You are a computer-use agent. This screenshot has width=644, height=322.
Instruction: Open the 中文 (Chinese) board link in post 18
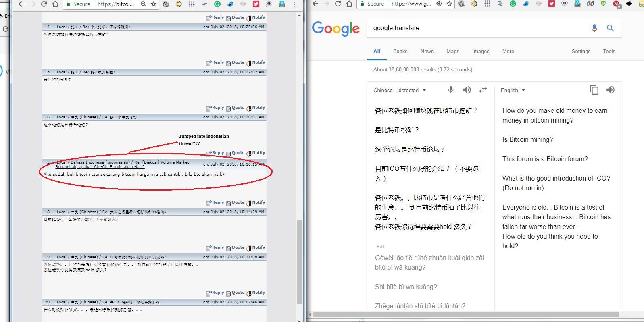[84, 212]
